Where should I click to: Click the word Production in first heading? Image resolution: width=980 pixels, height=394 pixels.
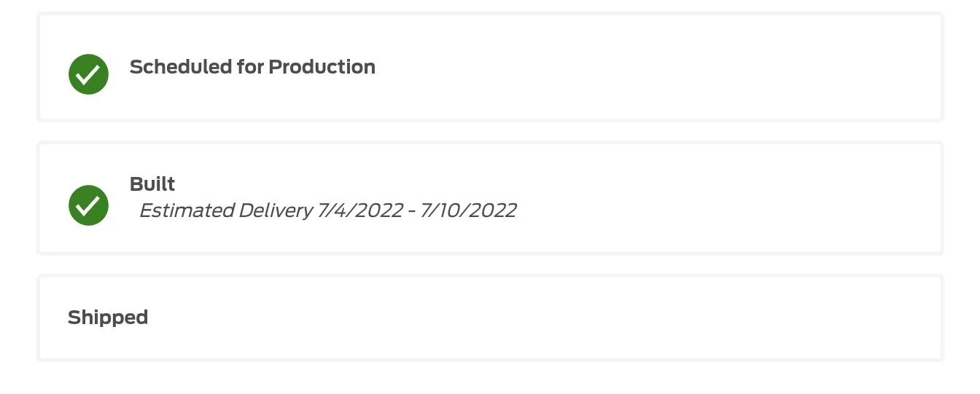pos(322,67)
